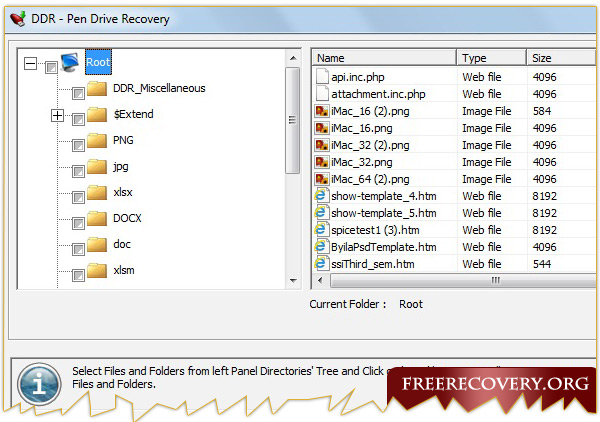Select the doc tree label
600x422 pixels.
(122, 244)
